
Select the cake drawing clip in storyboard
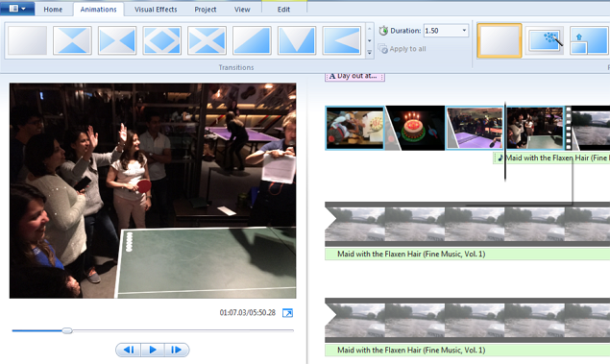coord(354,129)
